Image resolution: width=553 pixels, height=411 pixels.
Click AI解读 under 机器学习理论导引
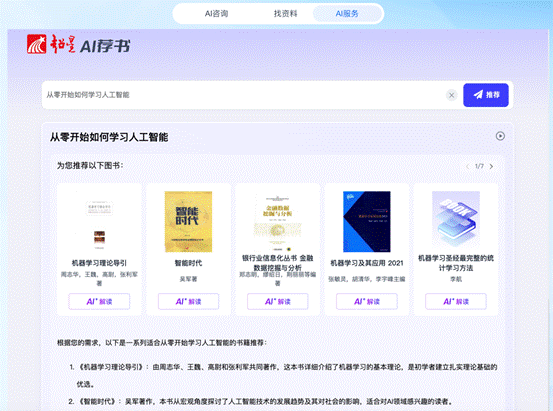pyautogui.click(x=99, y=302)
